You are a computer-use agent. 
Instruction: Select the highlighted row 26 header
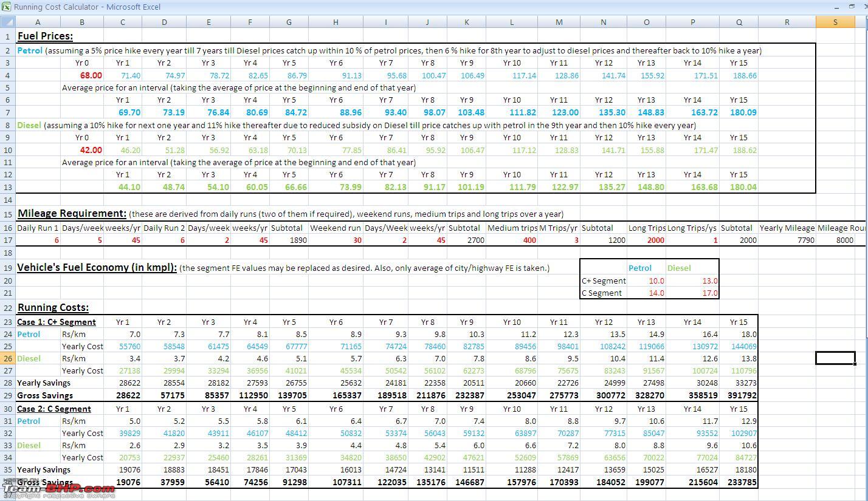click(8, 358)
